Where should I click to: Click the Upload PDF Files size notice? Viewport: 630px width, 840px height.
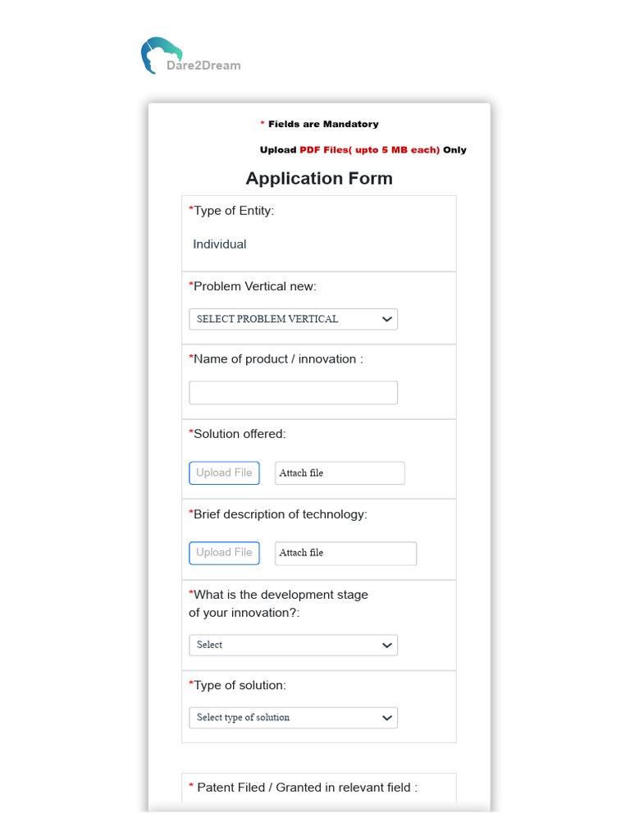coord(363,150)
